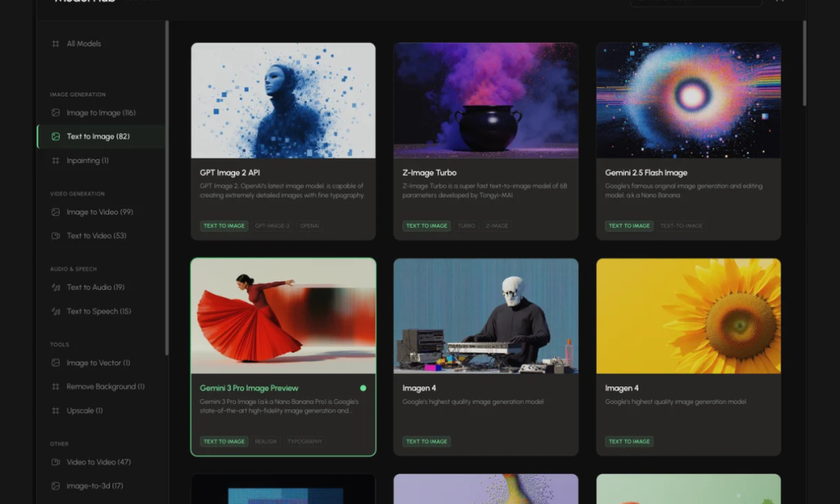Click the model grid vertical scrollbar

coord(804,63)
